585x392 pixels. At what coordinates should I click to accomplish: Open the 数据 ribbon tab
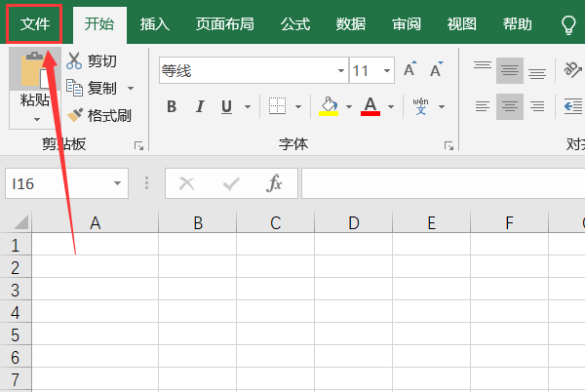351,24
